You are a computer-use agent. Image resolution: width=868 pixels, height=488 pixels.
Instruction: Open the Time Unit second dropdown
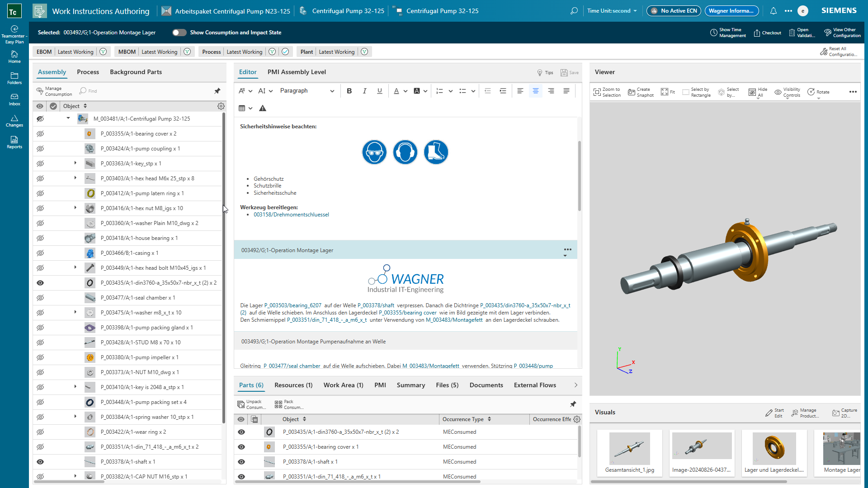[612, 11]
